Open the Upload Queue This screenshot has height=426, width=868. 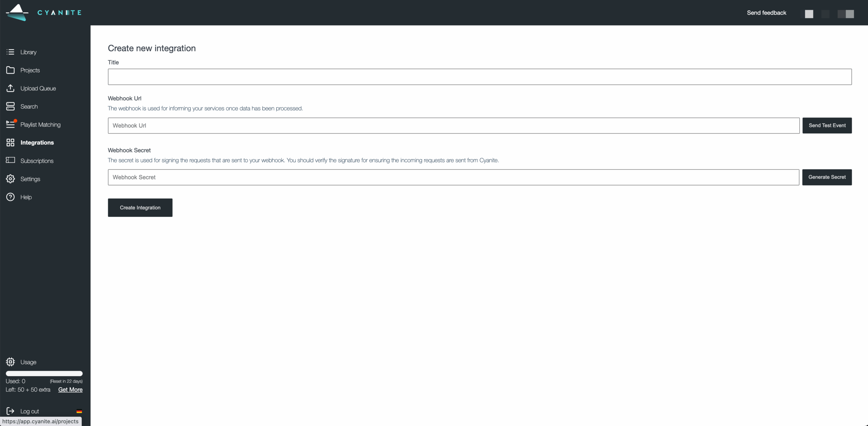click(38, 88)
